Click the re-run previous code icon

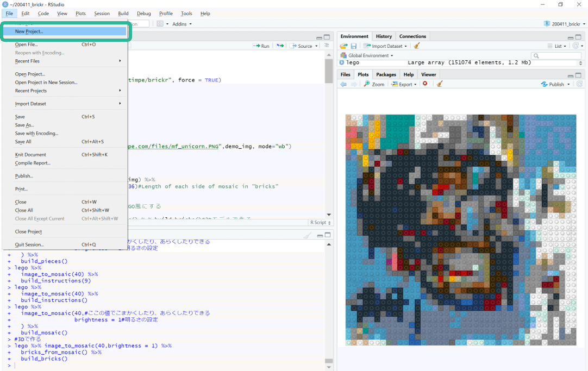(x=280, y=46)
